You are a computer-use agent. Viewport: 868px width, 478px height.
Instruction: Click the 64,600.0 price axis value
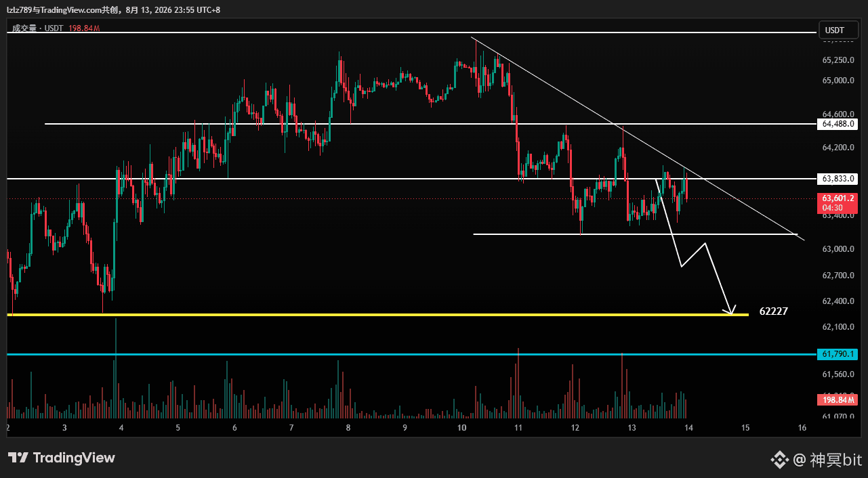[838, 114]
